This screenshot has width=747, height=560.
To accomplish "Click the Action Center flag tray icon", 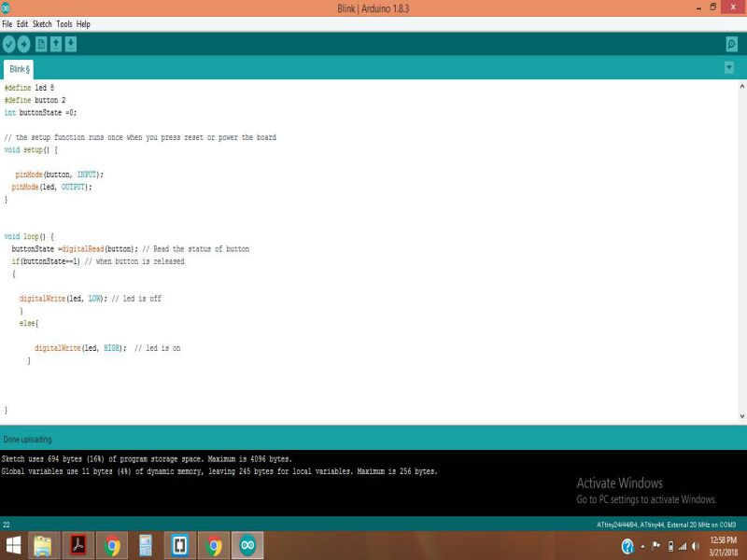I will click(656, 546).
